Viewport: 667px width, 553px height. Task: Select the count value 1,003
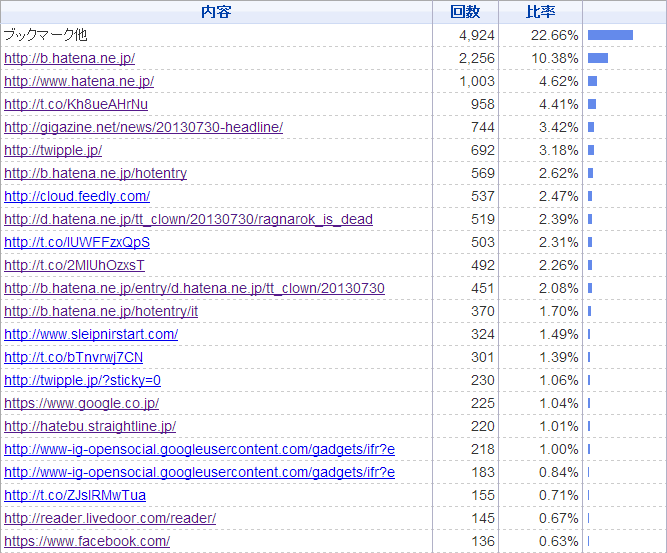click(477, 81)
